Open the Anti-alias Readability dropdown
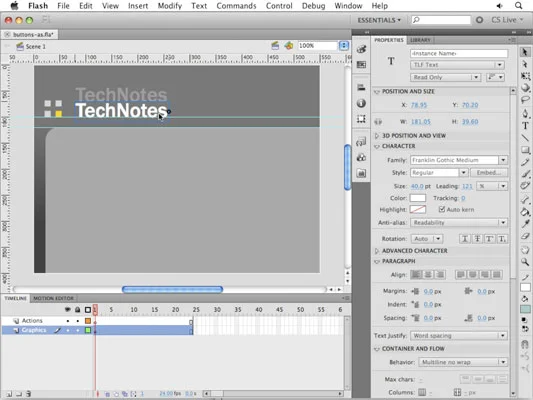Viewport: 533px width, 400px height. coord(459,222)
